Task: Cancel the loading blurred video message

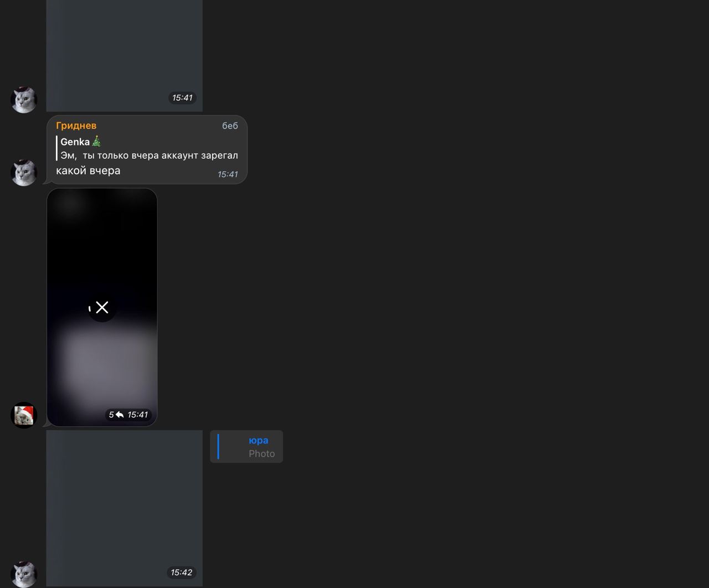Action: [102, 307]
